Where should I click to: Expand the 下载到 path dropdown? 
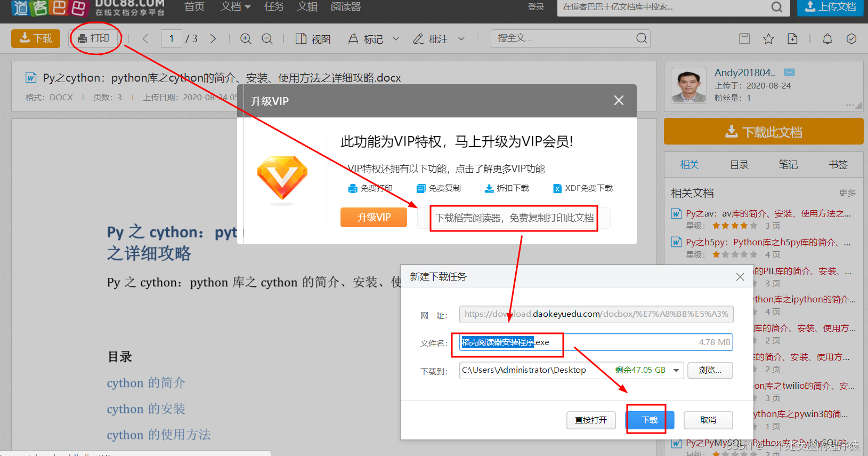click(676, 370)
